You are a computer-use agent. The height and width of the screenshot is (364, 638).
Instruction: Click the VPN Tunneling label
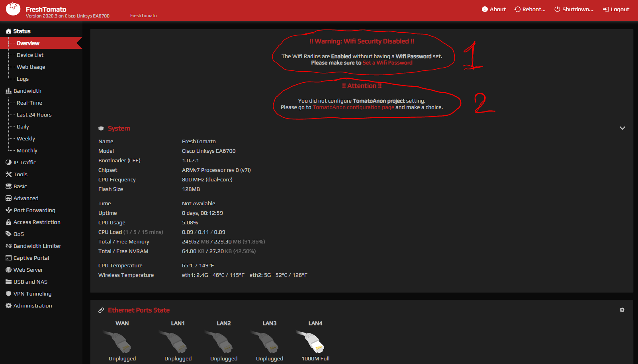click(32, 294)
